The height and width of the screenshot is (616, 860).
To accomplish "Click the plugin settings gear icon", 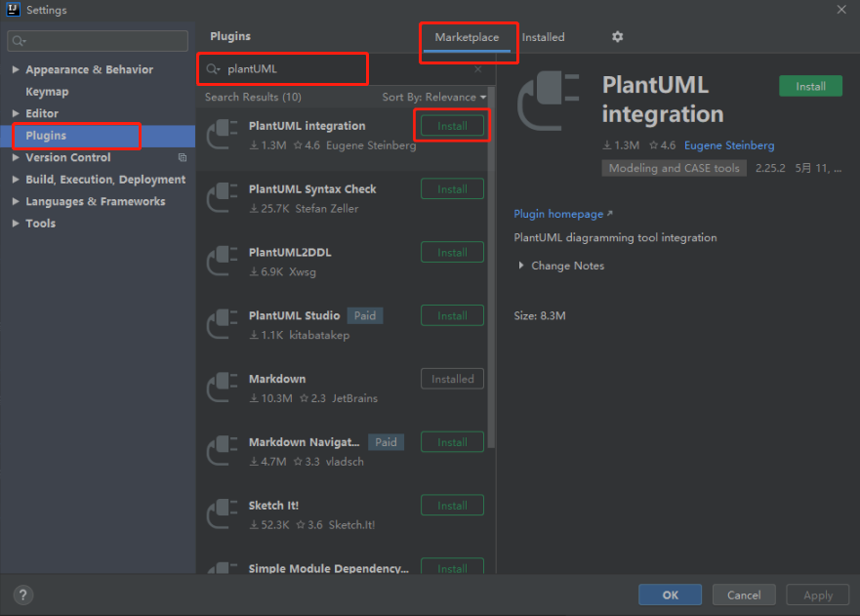I will pyautogui.click(x=617, y=37).
